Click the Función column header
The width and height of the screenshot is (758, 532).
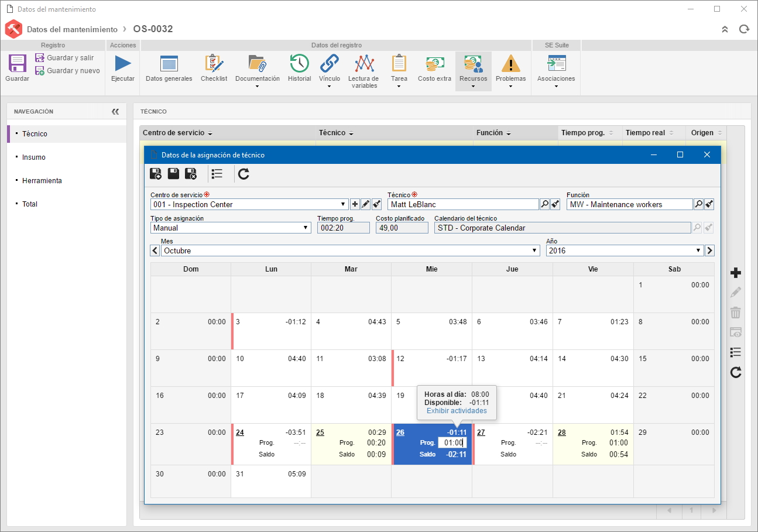[516, 133]
